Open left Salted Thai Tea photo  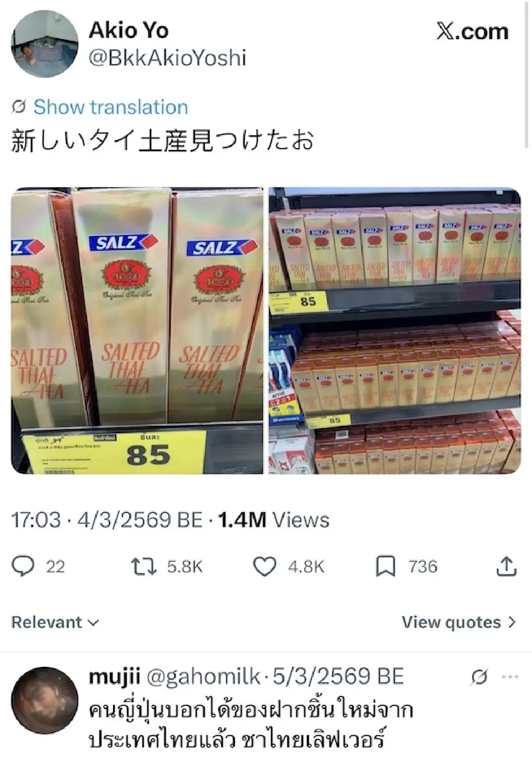[x=137, y=331]
